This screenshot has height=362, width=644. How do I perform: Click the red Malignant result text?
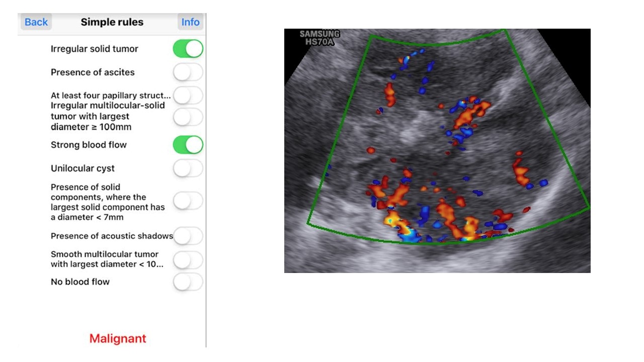click(118, 338)
